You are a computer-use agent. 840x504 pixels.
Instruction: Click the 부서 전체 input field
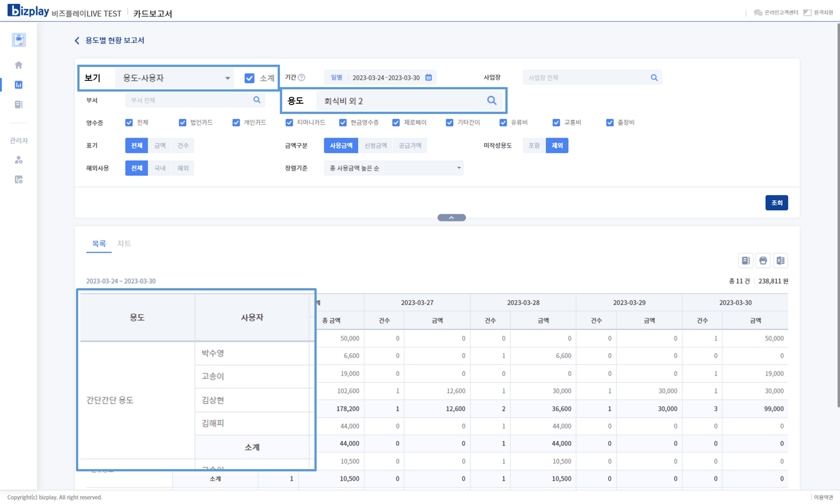coord(195,100)
